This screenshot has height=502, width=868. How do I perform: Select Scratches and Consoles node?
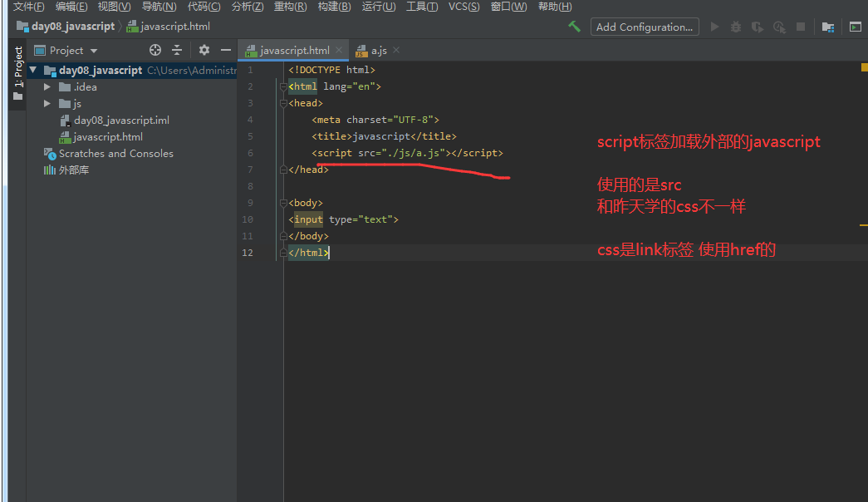(x=115, y=154)
